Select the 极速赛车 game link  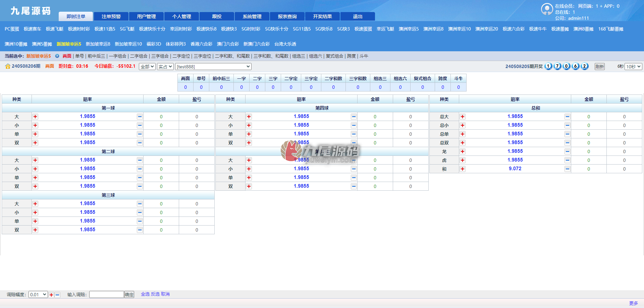coord(33,29)
